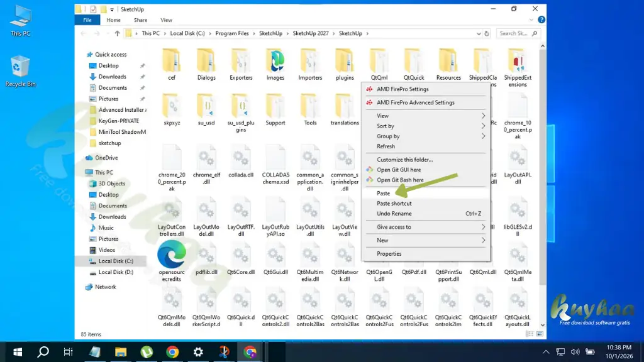Select Undo Rename menu entry

426,214
